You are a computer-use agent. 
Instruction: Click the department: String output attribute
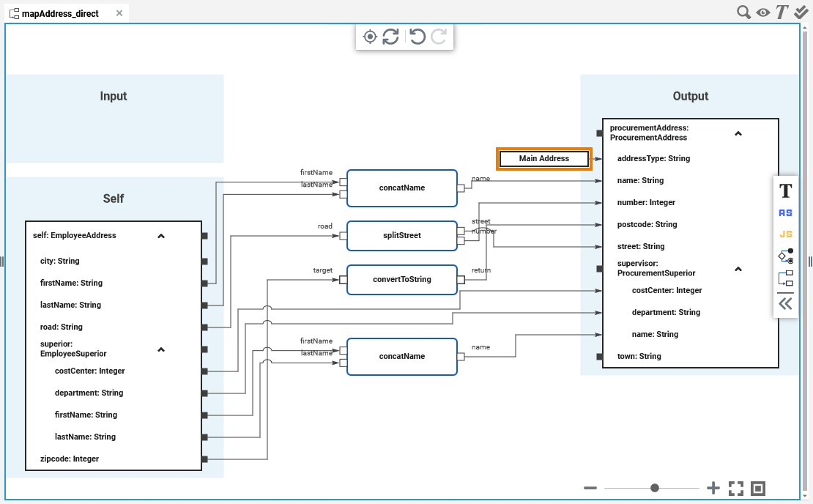666,312
